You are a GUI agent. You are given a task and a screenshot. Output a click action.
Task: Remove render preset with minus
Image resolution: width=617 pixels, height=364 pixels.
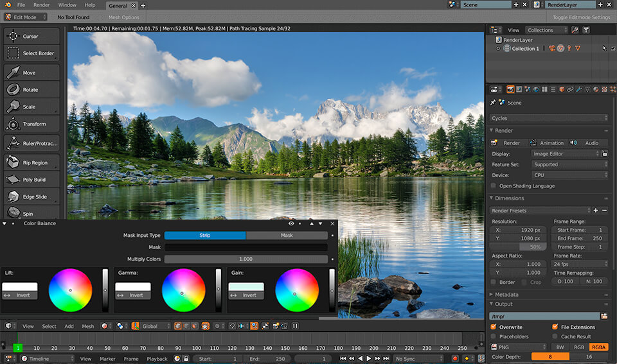(604, 211)
